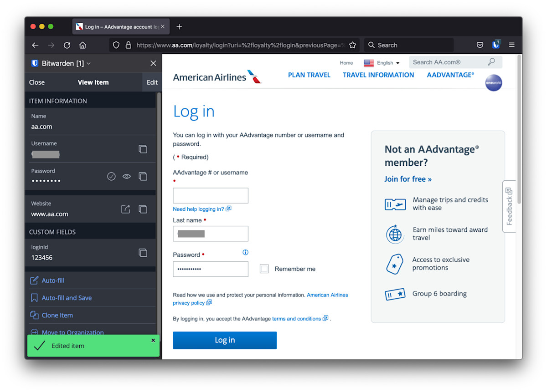Copy the password in Bitwarden panel
This screenshot has height=392, width=547.
143,176
